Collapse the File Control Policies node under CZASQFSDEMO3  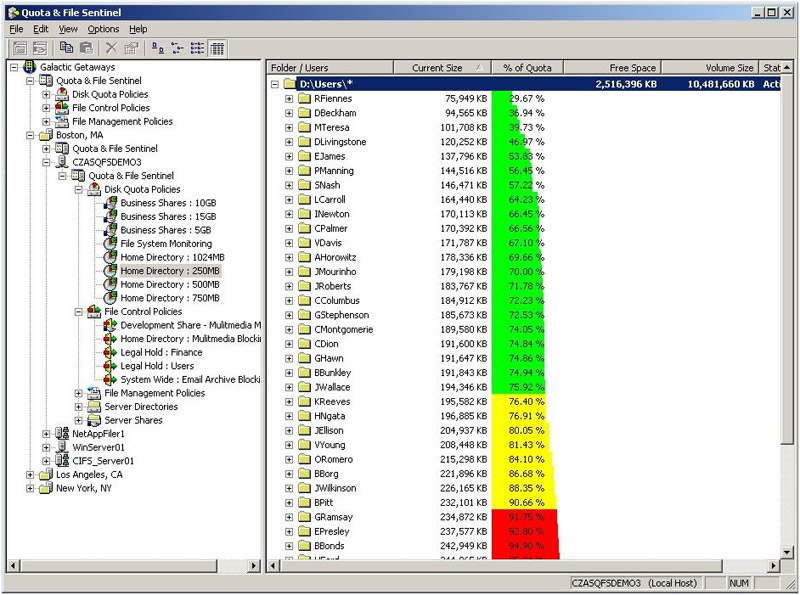pyautogui.click(x=78, y=311)
